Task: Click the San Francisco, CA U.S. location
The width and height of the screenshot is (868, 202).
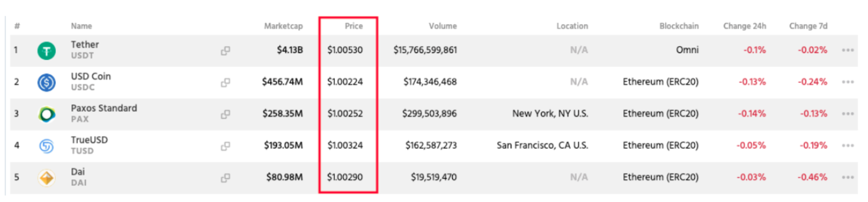Action: tap(542, 146)
